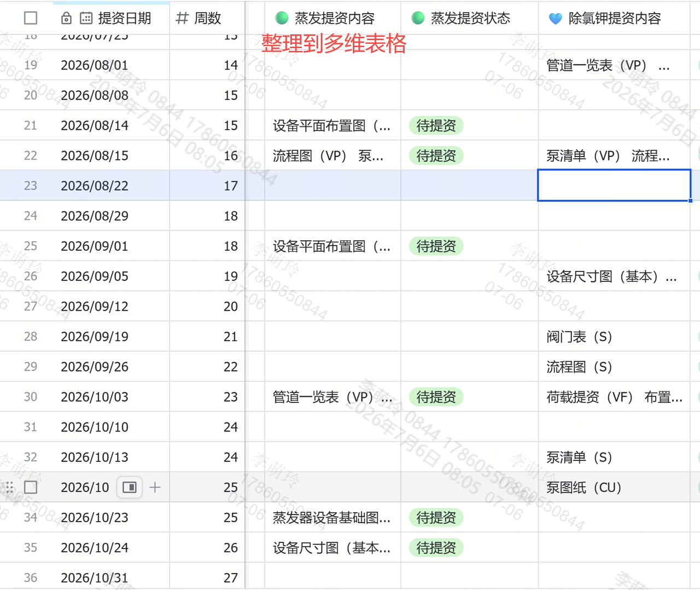Click row number 19
This screenshot has width=700, height=590.
coord(31,65)
